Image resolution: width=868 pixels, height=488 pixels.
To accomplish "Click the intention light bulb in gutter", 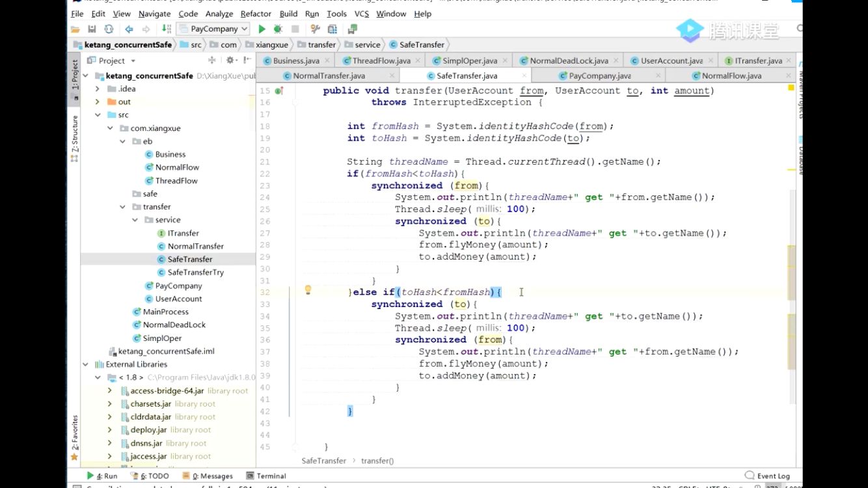I will click(308, 290).
